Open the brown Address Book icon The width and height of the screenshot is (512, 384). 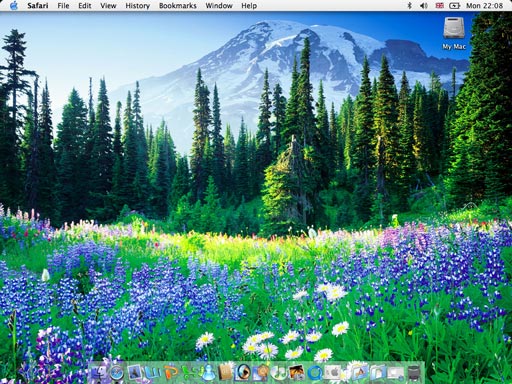tap(225, 372)
